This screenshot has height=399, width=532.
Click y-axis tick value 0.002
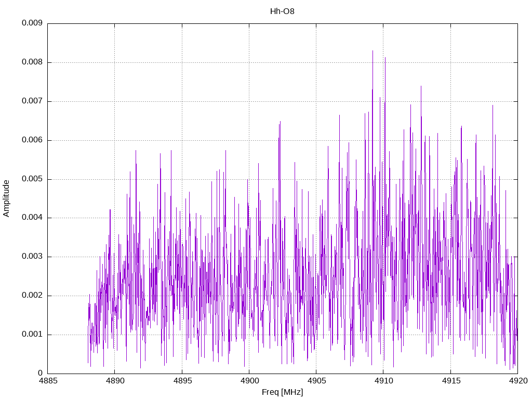pyautogui.click(x=32, y=296)
